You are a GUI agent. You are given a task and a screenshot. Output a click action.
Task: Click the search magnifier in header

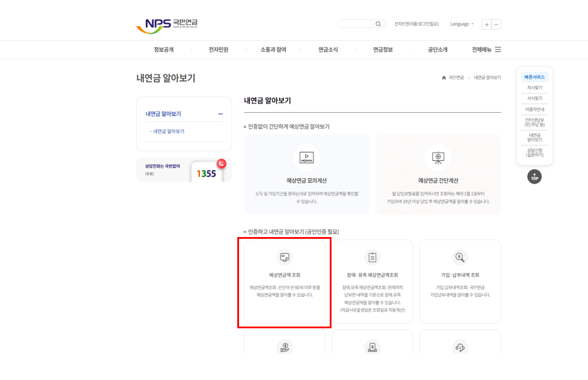pos(379,24)
